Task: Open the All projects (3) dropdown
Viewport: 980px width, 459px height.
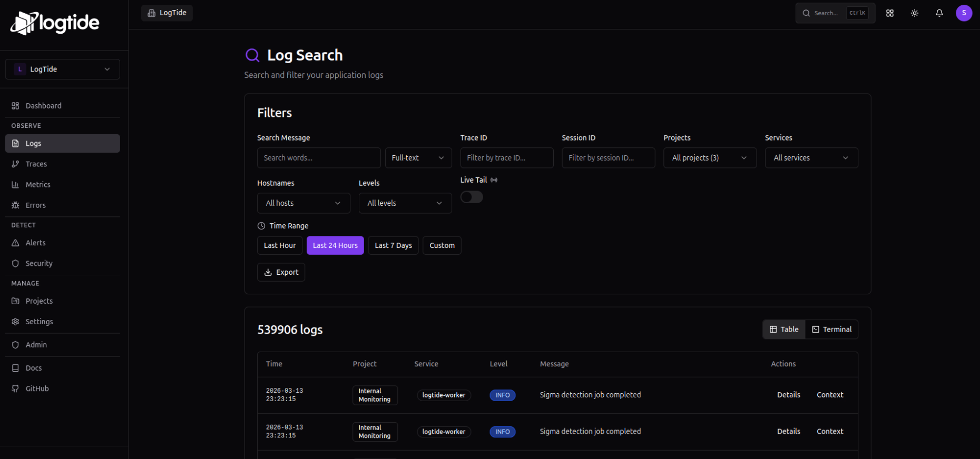Action: (x=710, y=158)
